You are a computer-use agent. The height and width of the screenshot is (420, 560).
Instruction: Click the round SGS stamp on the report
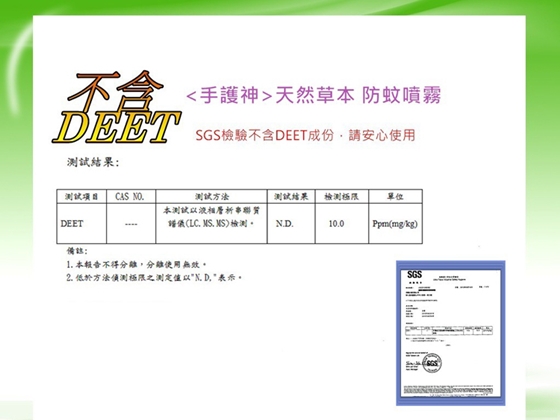point(433,363)
